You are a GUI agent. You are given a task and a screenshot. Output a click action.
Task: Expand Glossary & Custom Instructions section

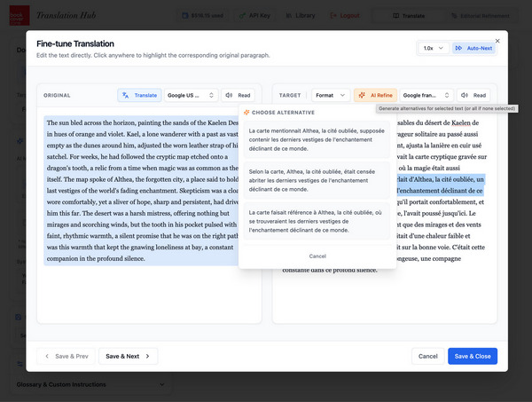[x=90, y=384]
